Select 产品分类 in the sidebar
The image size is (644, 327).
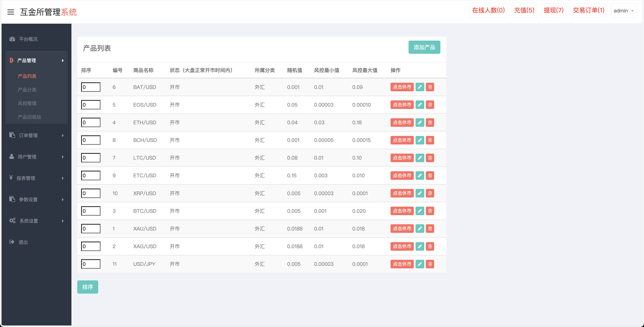27,90
